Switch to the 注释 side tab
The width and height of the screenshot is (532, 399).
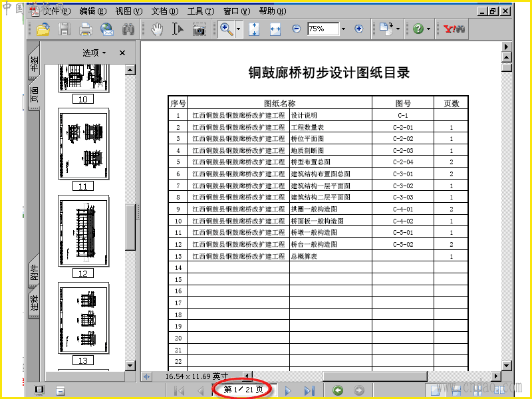coord(35,303)
